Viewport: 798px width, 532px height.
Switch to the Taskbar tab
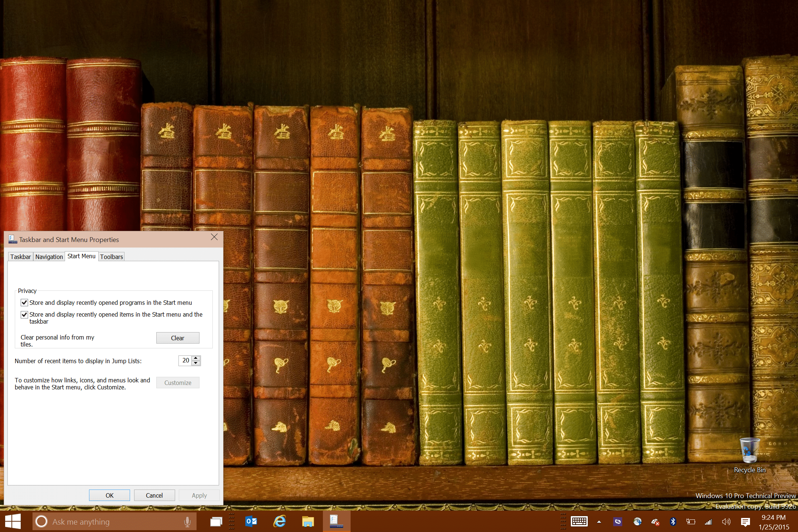[21, 257]
